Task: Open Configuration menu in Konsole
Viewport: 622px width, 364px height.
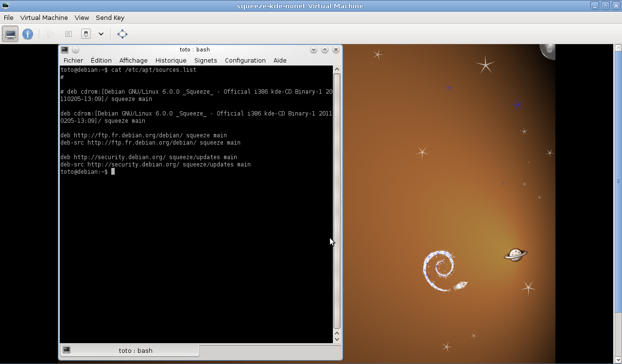Action: (245, 60)
